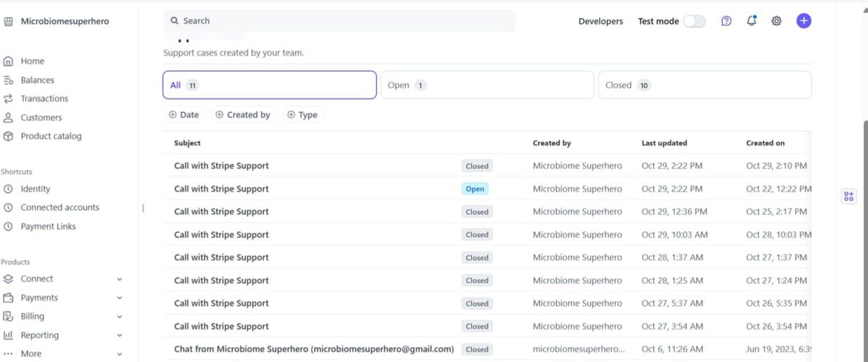This screenshot has width=868, height=362.
Task: Expand the Payments product menu
Action: point(119,298)
